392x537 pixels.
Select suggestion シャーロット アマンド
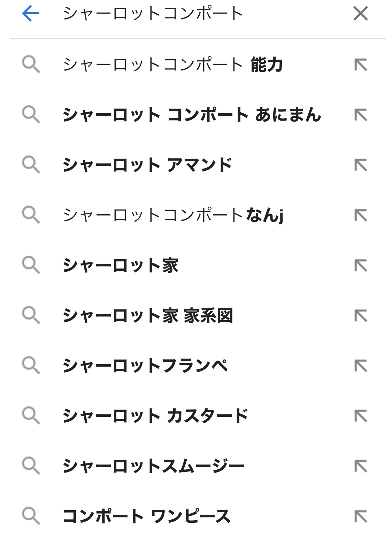(x=147, y=165)
